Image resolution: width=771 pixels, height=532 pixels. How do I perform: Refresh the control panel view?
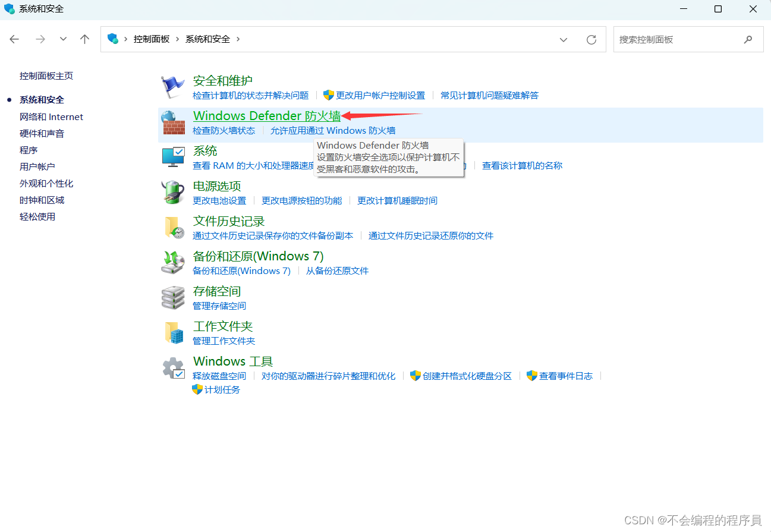pos(591,39)
